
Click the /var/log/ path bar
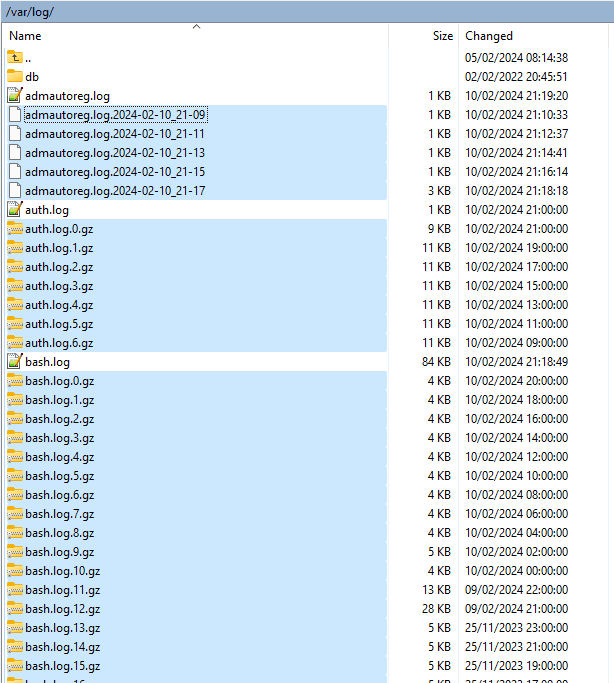pyautogui.click(x=307, y=12)
